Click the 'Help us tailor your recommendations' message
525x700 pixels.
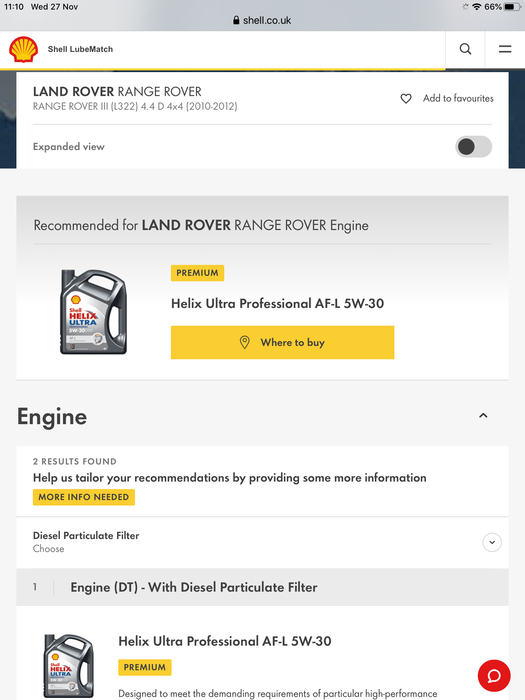point(229,478)
